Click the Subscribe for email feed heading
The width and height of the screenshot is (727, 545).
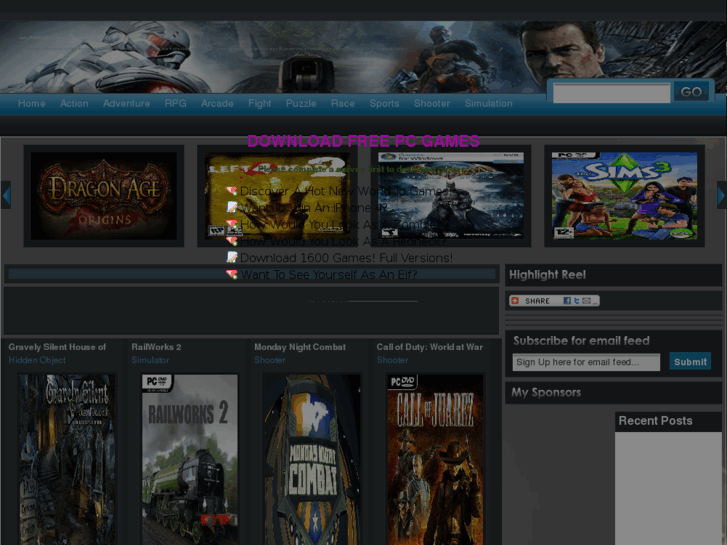coord(581,341)
